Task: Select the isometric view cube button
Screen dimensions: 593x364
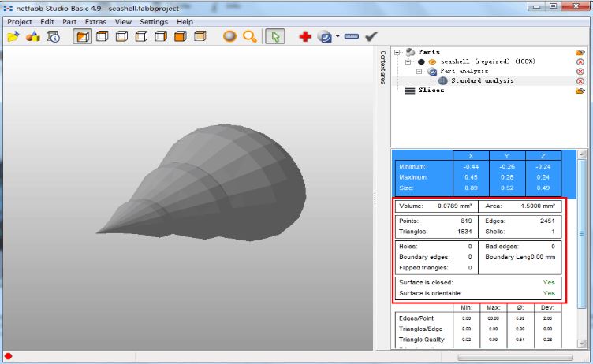Action: pos(83,37)
